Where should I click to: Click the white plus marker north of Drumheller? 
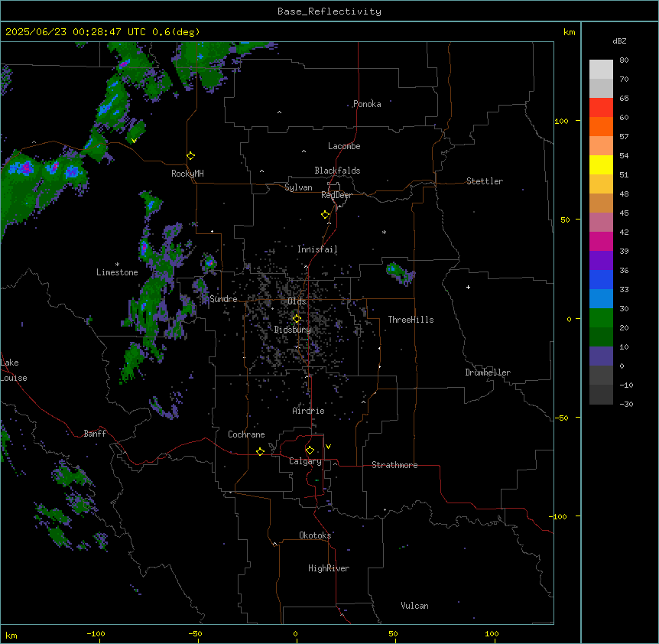(468, 287)
